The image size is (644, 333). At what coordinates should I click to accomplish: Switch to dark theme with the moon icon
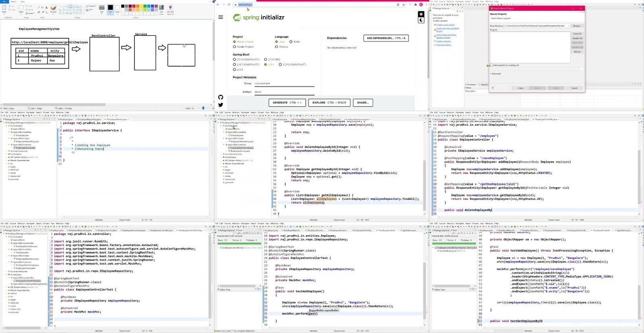tap(421, 20)
